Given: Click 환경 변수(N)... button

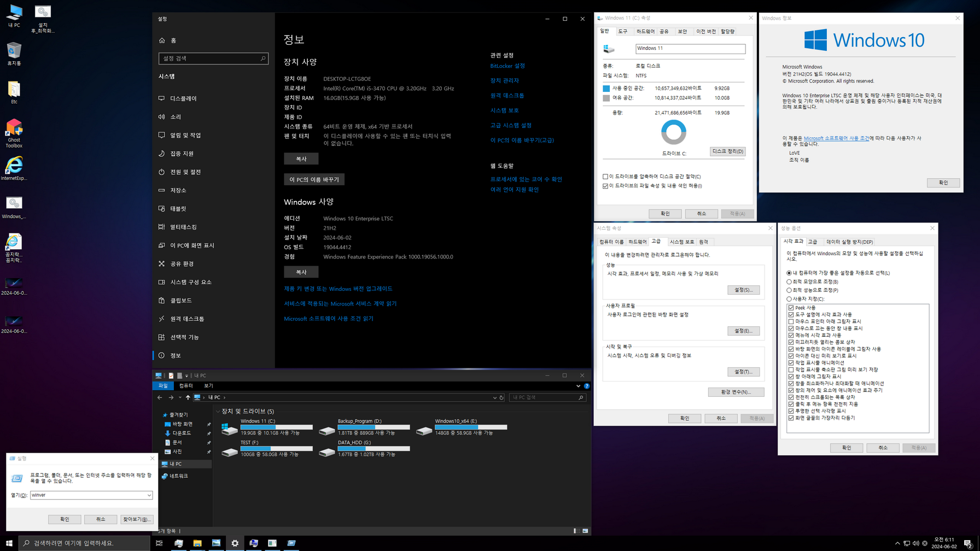Looking at the screenshot, I should click(736, 392).
